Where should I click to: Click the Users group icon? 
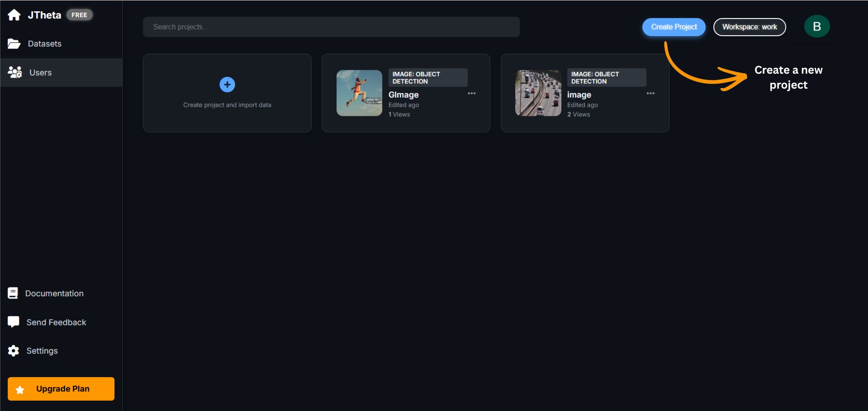pos(15,72)
